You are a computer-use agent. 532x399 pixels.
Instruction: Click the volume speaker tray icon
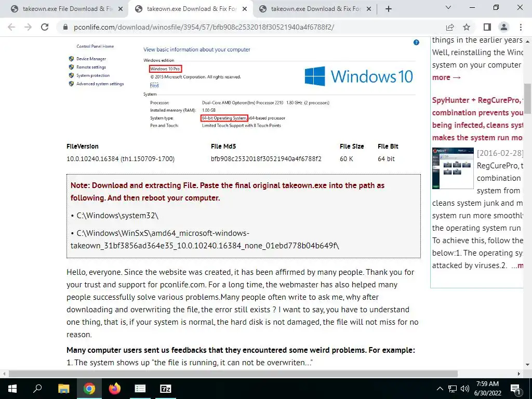point(465,389)
